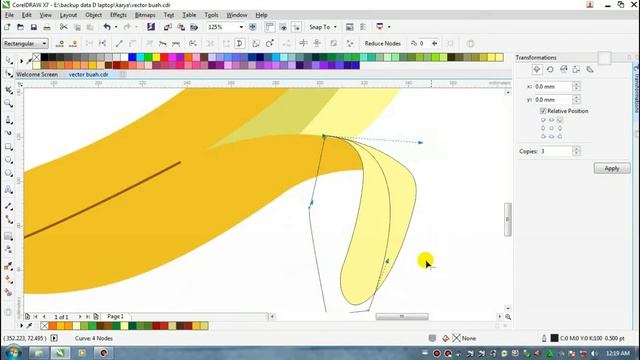Select the center anchor point option

coord(551,128)
